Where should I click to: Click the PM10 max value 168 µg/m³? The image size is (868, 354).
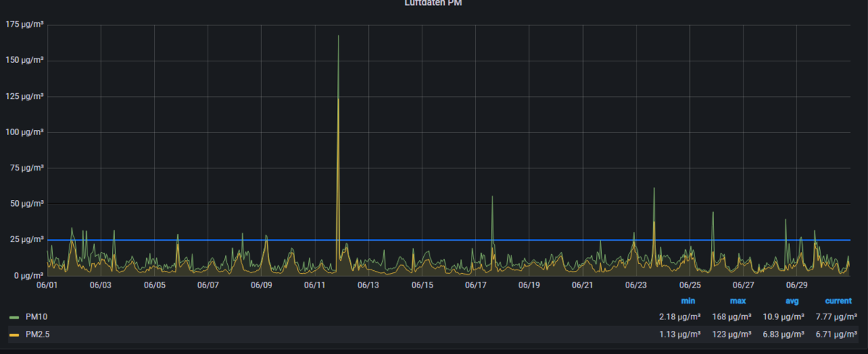(738, 316)
